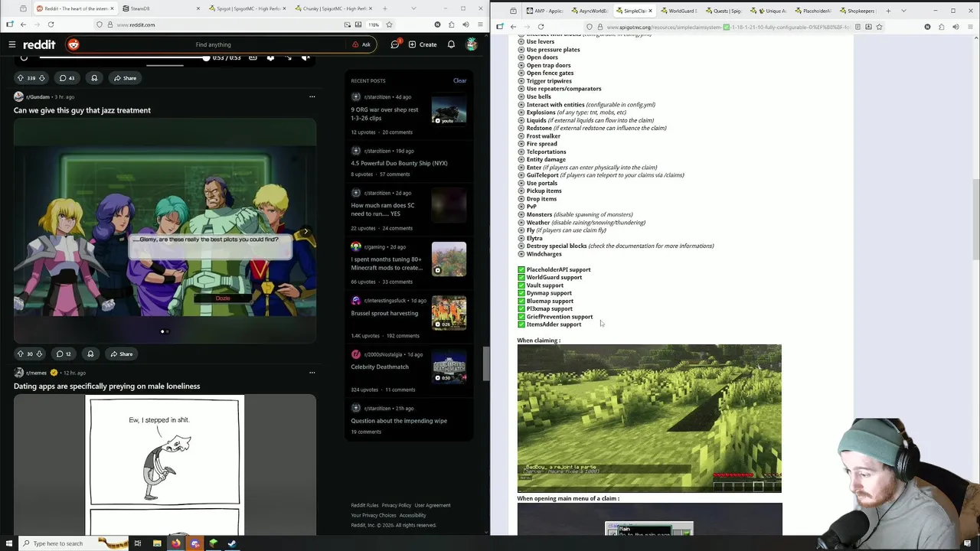The image size is (980, 551).
Task: Open the Reddit hamburger menu
Action: 12,44
